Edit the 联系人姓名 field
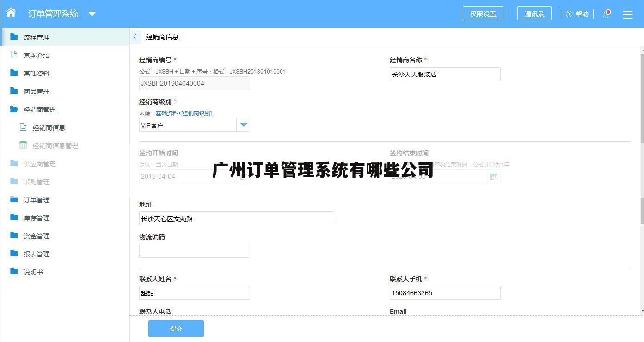 pos(195,293)
